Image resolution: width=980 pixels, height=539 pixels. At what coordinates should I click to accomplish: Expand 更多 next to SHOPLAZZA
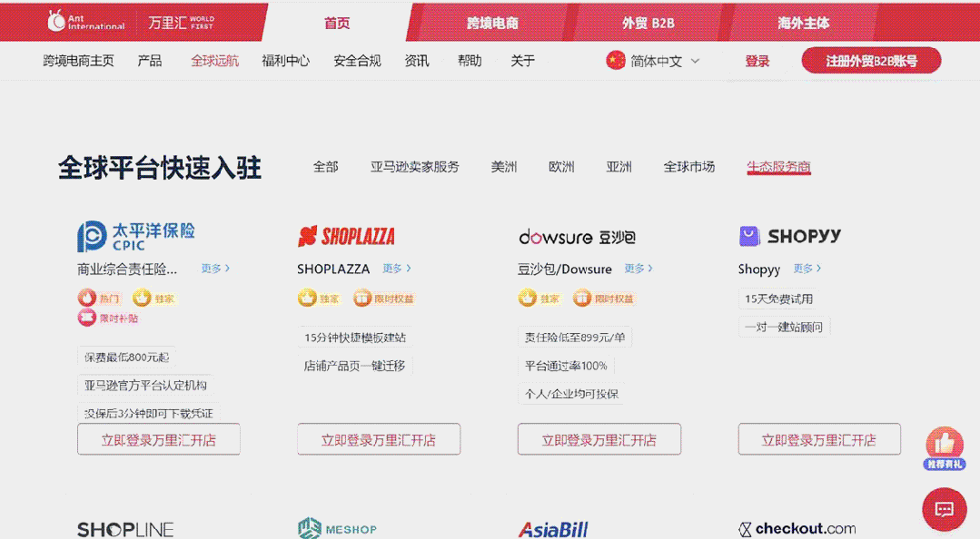(397, 268)
